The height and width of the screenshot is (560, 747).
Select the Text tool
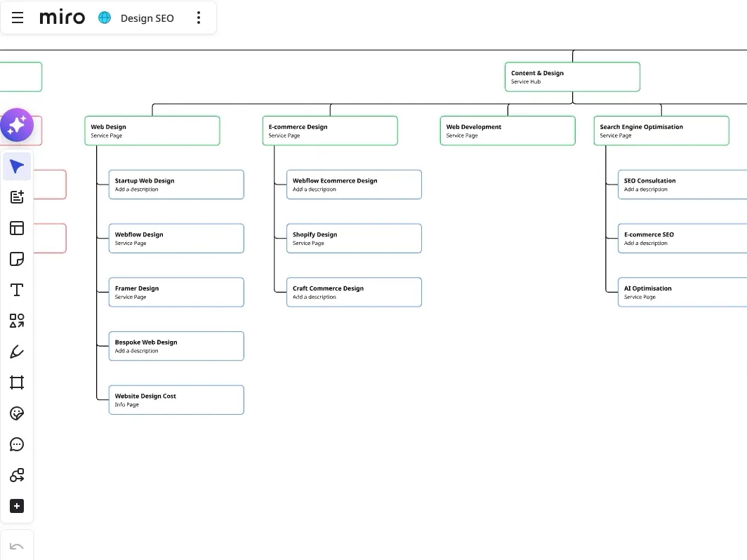pyautogui.click(x=17, y=290)
